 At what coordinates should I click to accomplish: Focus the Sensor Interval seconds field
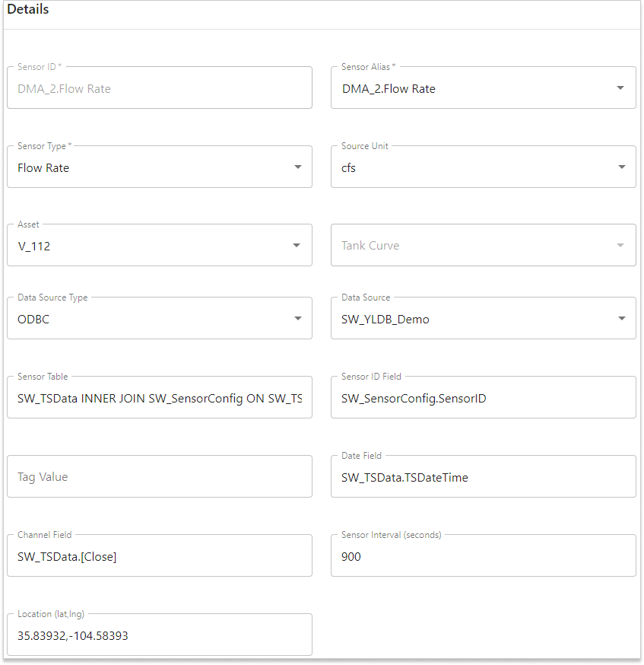483,556
